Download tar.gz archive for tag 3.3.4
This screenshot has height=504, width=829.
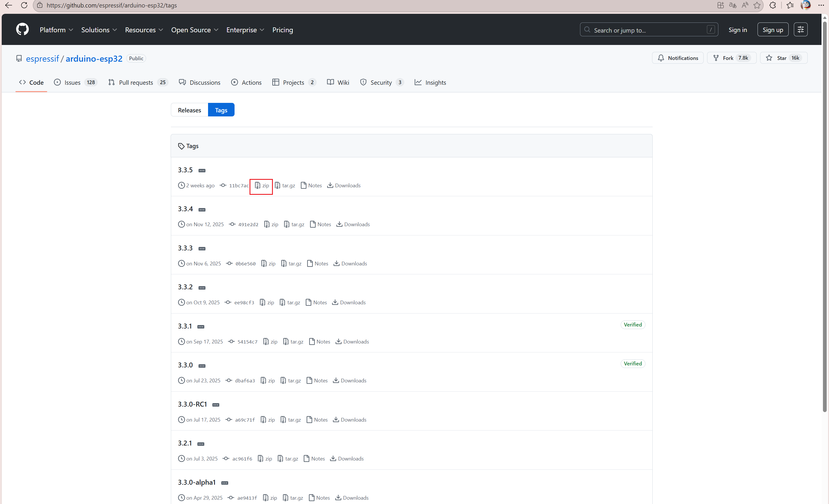click(x=294, y=224)
